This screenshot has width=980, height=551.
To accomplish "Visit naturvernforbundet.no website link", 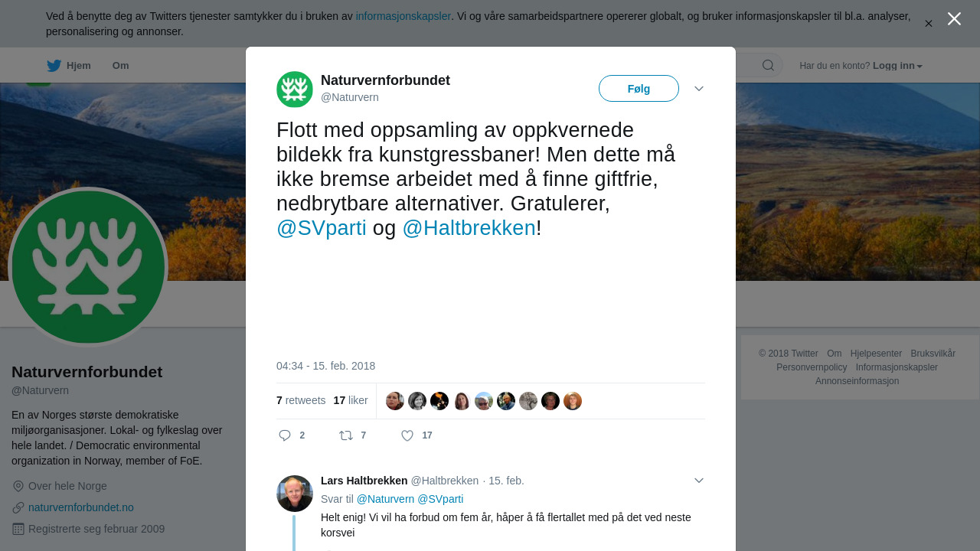I will (81, 507).
